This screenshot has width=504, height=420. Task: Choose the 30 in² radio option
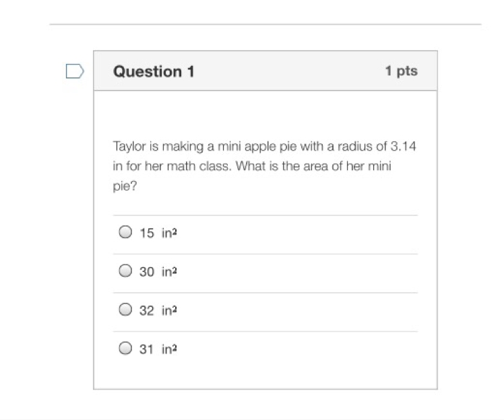(x=125, y=271)
